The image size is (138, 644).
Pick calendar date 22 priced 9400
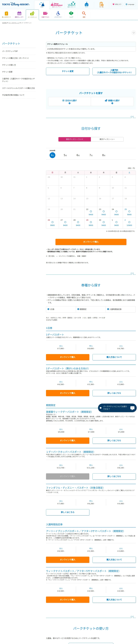click(91, 212)
